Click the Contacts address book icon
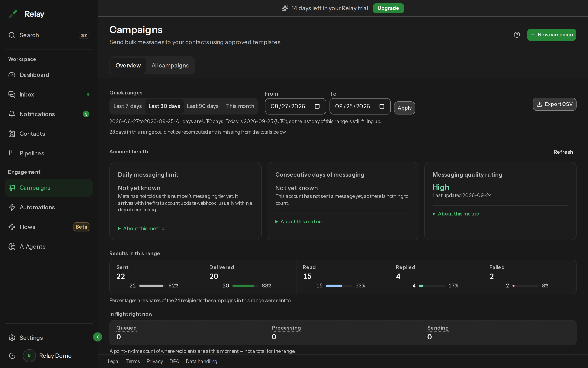Image resolution: width=588 pixels, height=368 pixels. click(x=12, y=134)
